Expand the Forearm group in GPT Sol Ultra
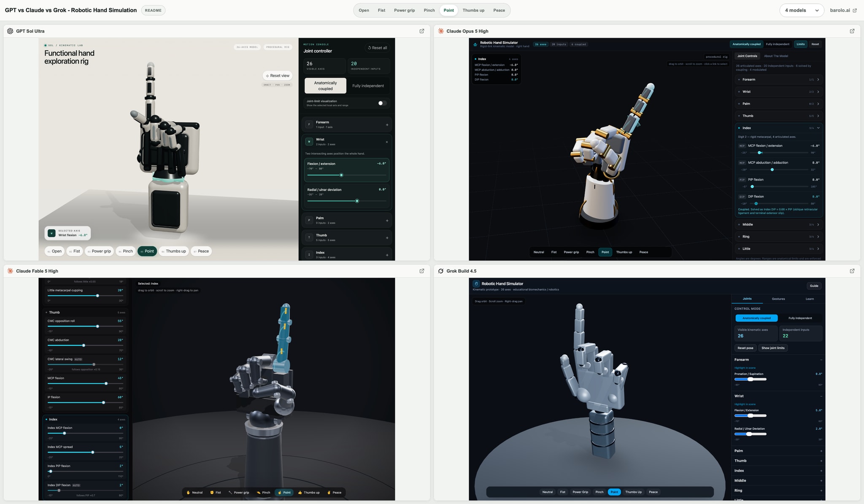 pos(387,125)
